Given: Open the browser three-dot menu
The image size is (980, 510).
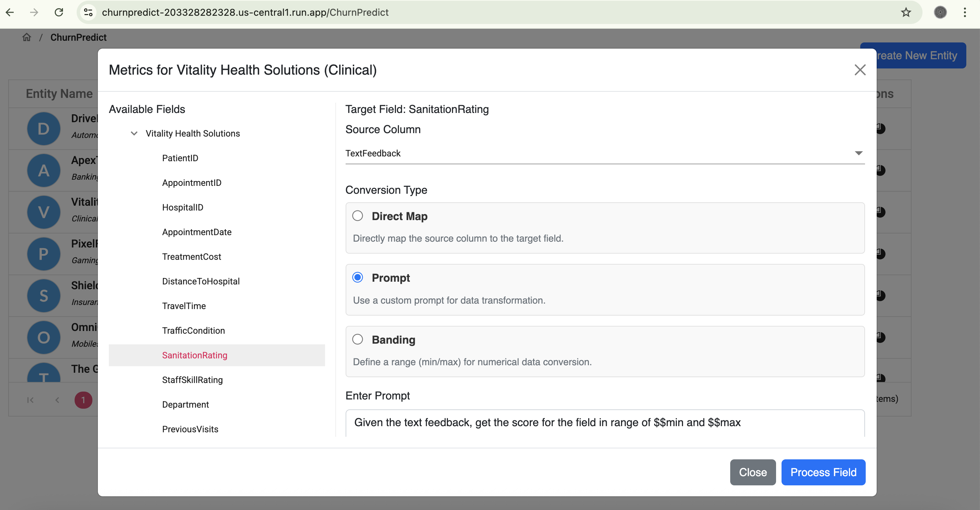Looking at the screenshot, I should [x=964, y=12].
